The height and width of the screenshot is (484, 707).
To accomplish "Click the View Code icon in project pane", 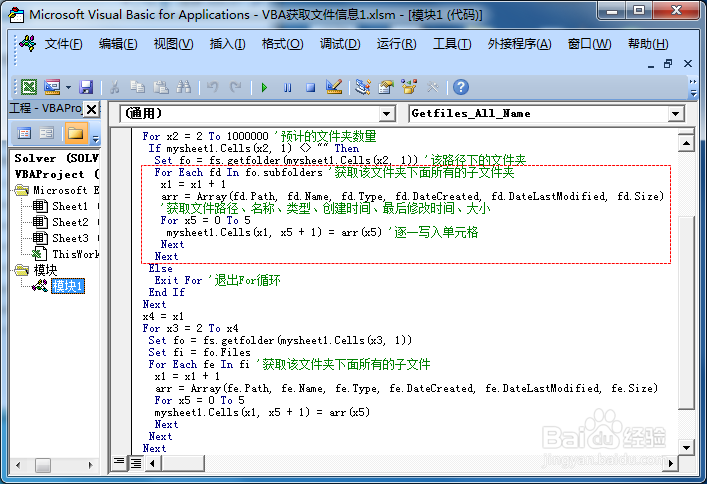I will point(24,133).
